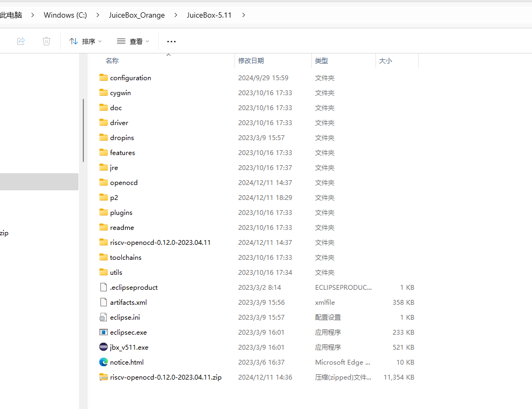Screen dimensions: 532x409
Task: Sort by 修改日期 column header
Action: pos(251,61)
